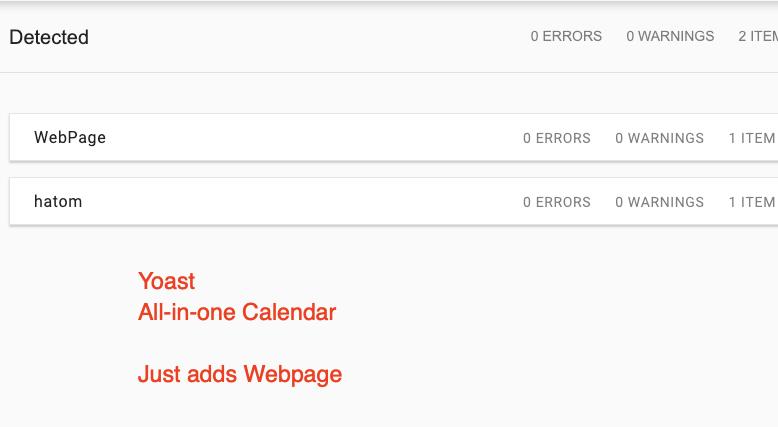The height and width of the screenshot is (427, 778).
Task: Select 0 WARNINGS on the hatom row
Action: coord(659,202)
